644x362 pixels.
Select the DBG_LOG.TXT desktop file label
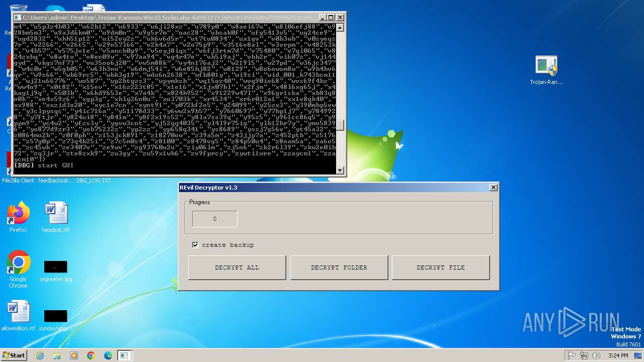coord(94,180)
